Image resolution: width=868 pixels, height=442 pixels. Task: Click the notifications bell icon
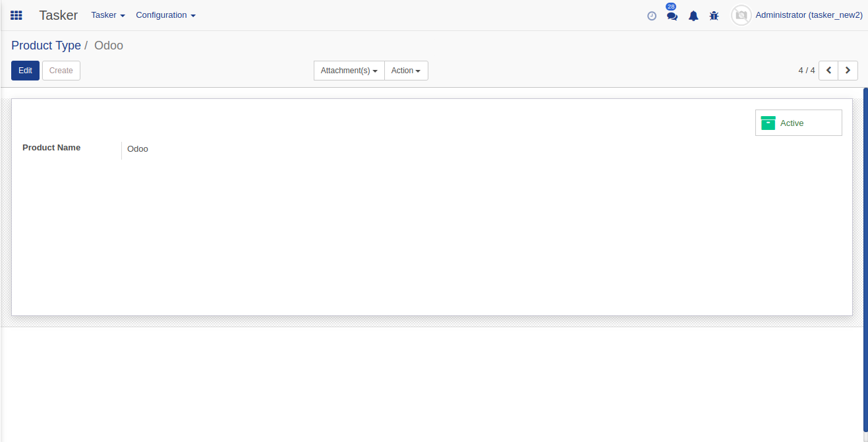[x=693, y=16]
